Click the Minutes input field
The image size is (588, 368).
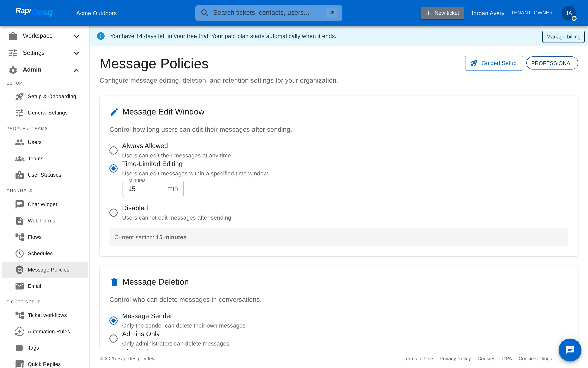153,189
